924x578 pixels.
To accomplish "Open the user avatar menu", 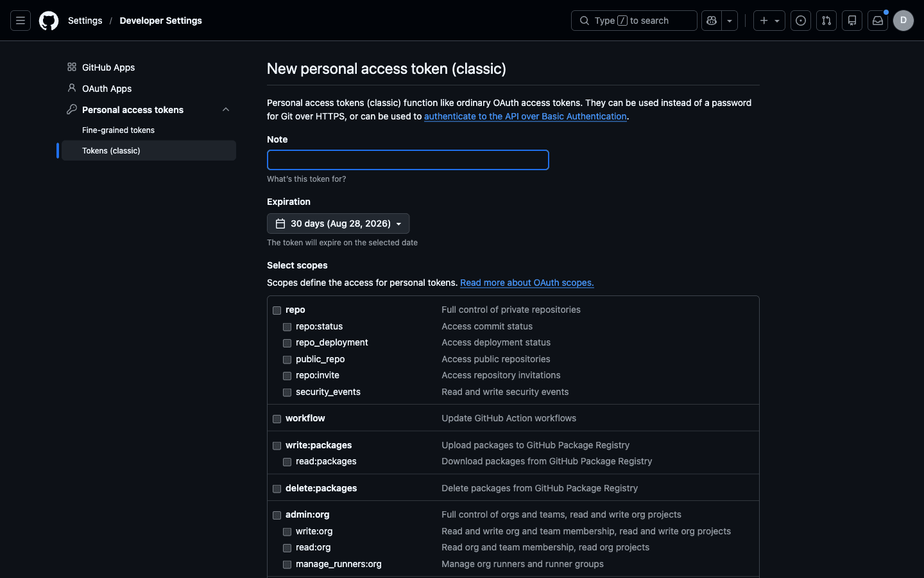I will pyautogui.click(x=903, y=21).
